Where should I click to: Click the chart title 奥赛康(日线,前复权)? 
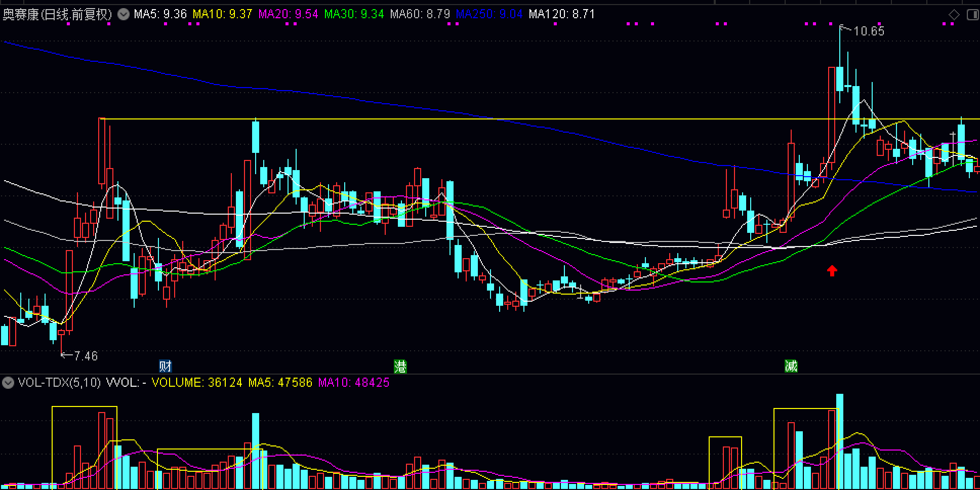(57, 14)
